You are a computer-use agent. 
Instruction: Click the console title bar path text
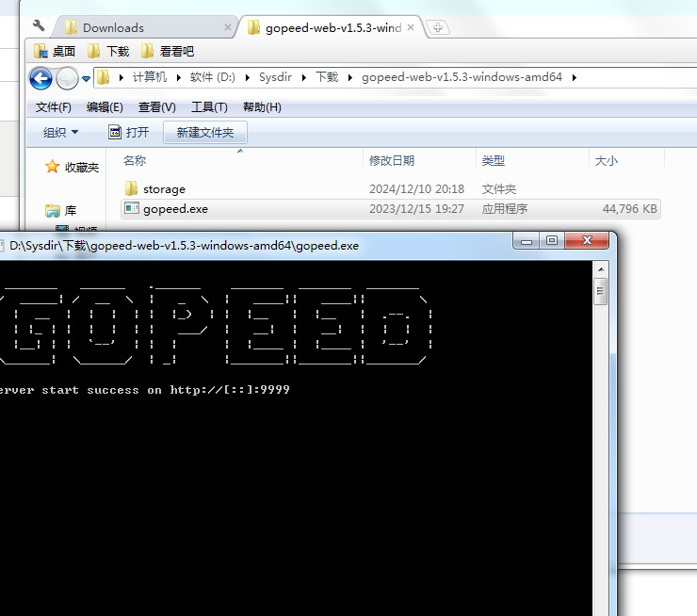click(184, 246)
